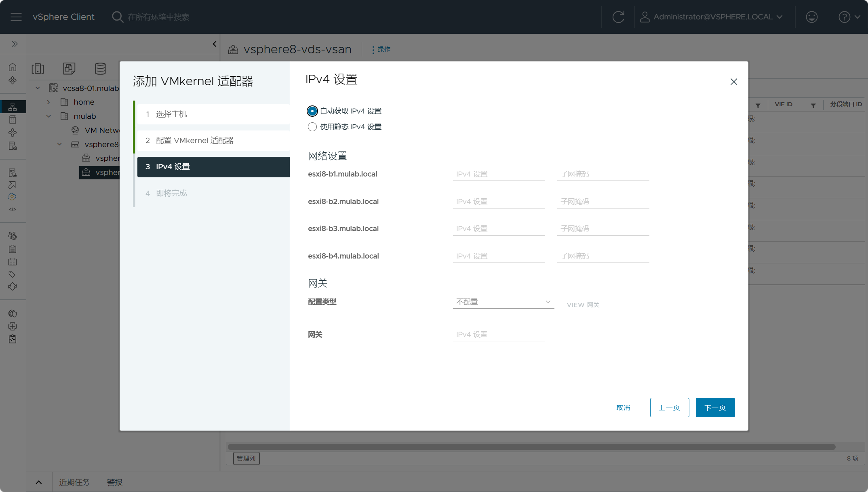
Task: Open the plus-in-circle sidebar icon
Action: (x=13, y=326)
